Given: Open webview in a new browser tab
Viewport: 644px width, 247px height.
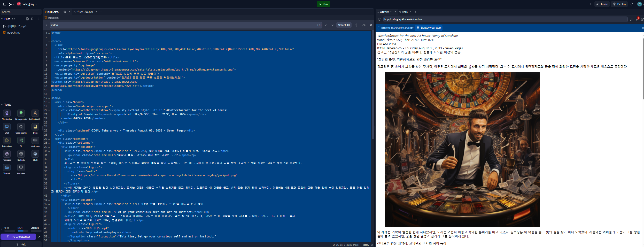Looking at the screenshot, I should (642, 19).
